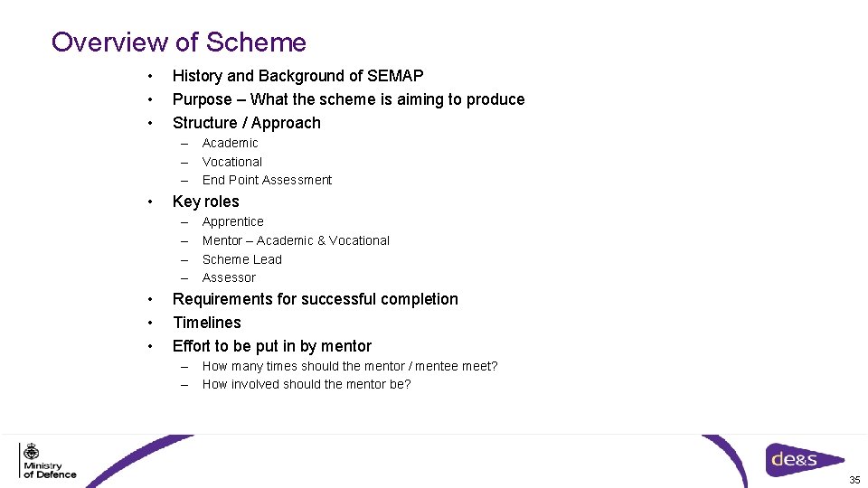Screen dimensions: 868x488
Task: Click the Timelines bullet
Action: [207, 323]
